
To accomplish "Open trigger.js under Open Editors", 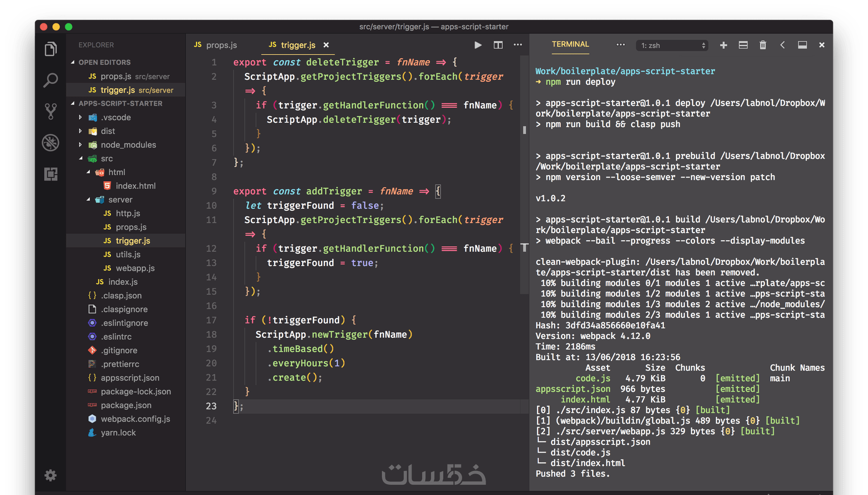I will click(x=126, y=90).
